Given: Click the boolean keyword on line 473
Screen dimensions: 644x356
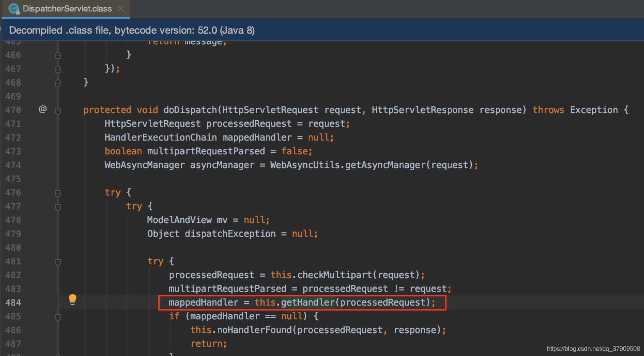Looking at the screenshot, I should (x=123, y=151).
